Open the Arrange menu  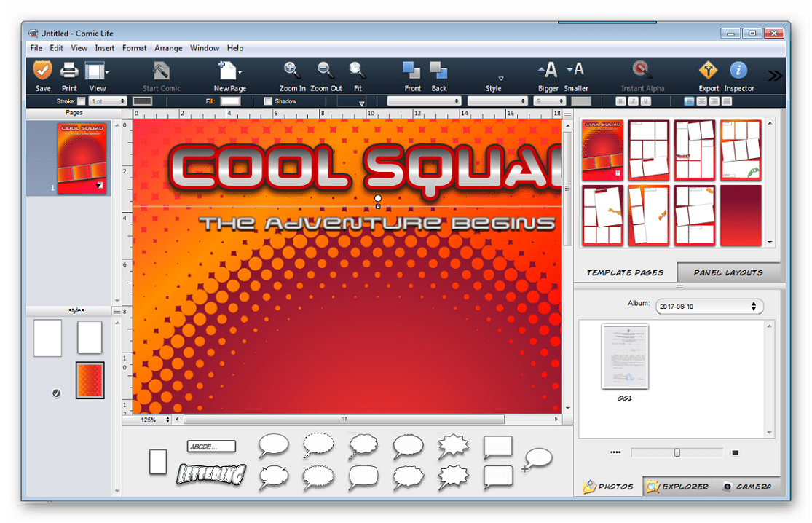coord(168,48)
